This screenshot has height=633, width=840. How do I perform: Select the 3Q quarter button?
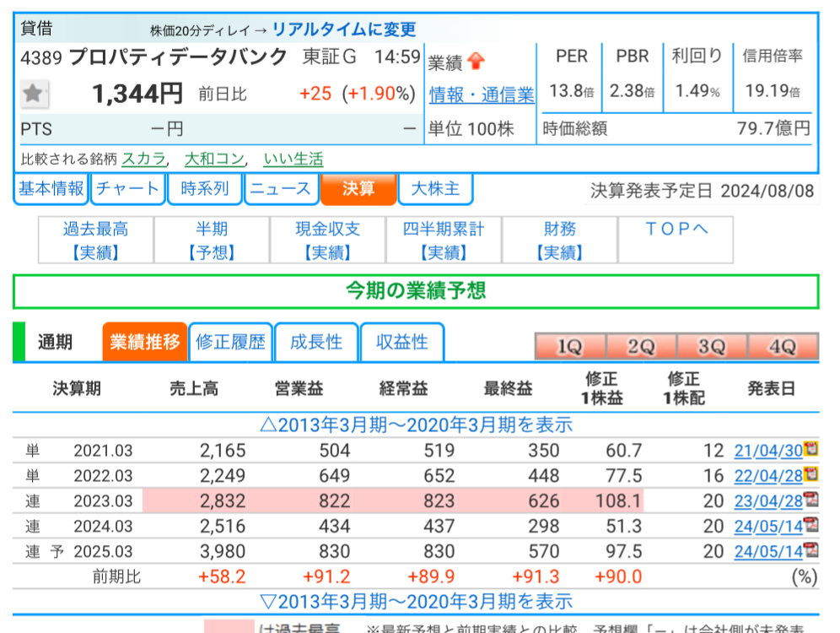tap(712, 346)
